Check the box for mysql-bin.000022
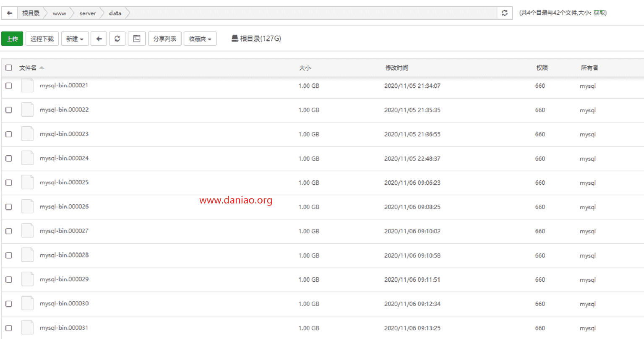This screenshot has height=339, width=644. click(x=9, y=110)
